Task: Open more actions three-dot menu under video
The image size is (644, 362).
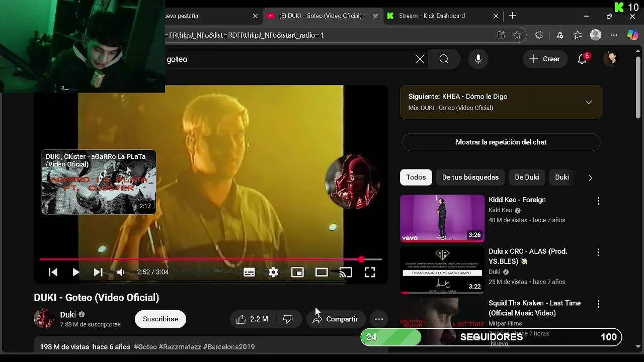Action: coord(379,319)
